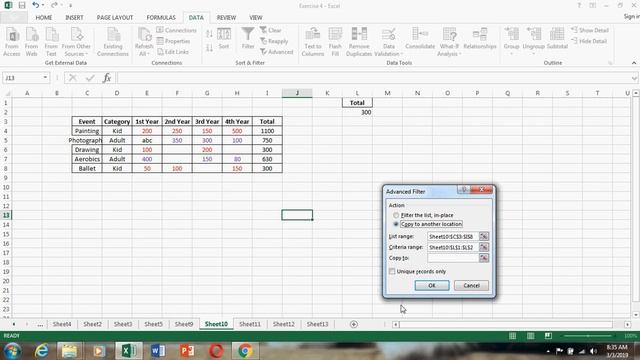640x360 pixels.
Task: Collapse the criteria range selector icon
Action: [484, 247]
